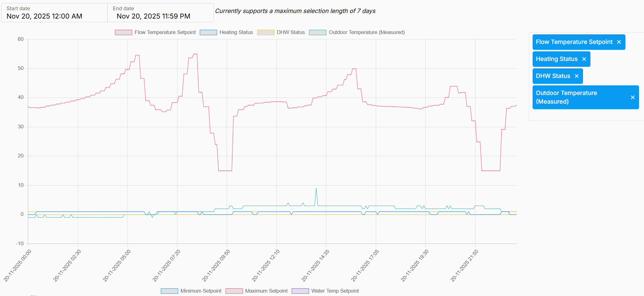The width and height of the screenshot is (644, 296).
Task: Click the Outdoor Temperature legend swatch
Action: point(318,32)
